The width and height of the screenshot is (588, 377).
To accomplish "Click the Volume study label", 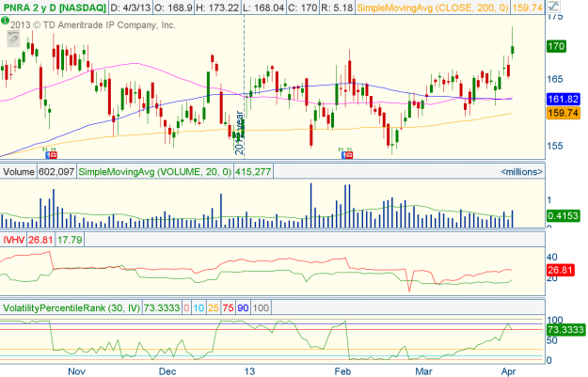I will (x=20, y=172).
